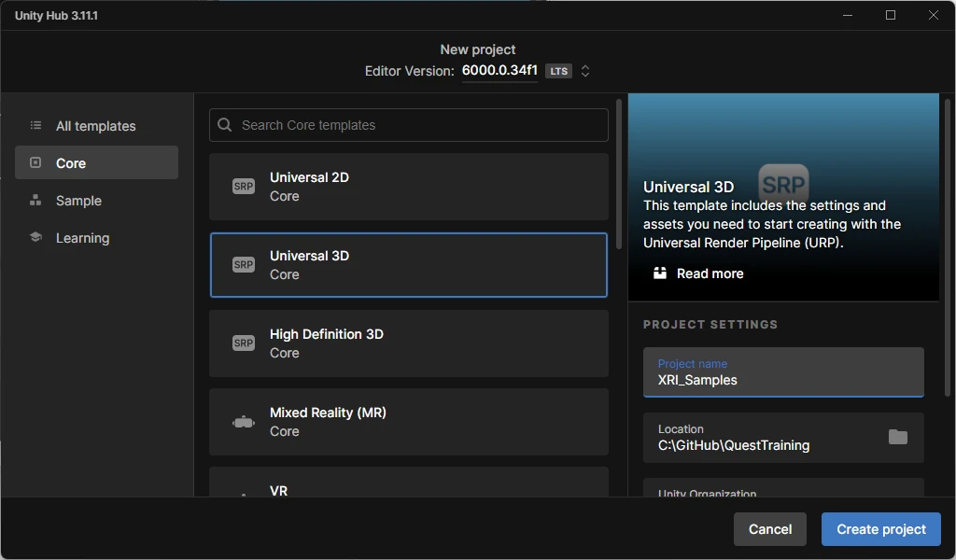Click the All templates list icon
This screenshot has height=560, width=956.
[37, 125]
